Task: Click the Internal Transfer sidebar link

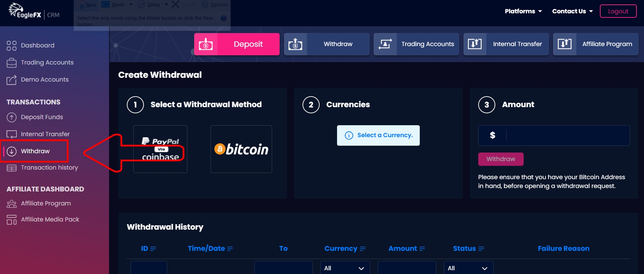Action: click(45, 134)
